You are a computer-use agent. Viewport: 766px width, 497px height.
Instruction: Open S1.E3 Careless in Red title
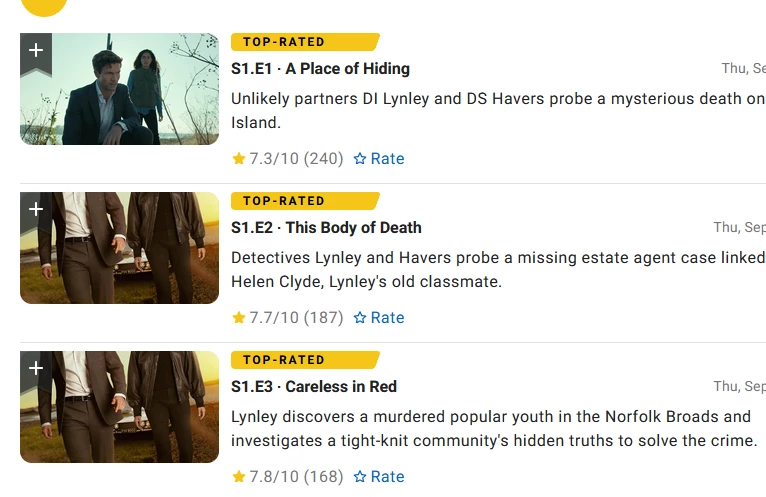click(314, 387)
